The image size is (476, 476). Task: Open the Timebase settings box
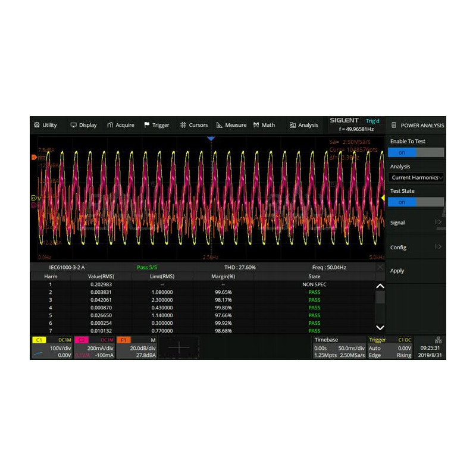[340, 347]
